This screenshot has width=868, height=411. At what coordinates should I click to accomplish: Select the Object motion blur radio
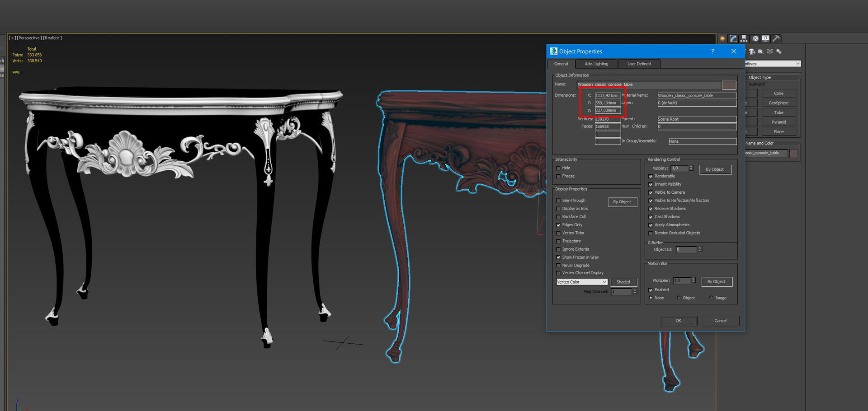click(679, 298)
